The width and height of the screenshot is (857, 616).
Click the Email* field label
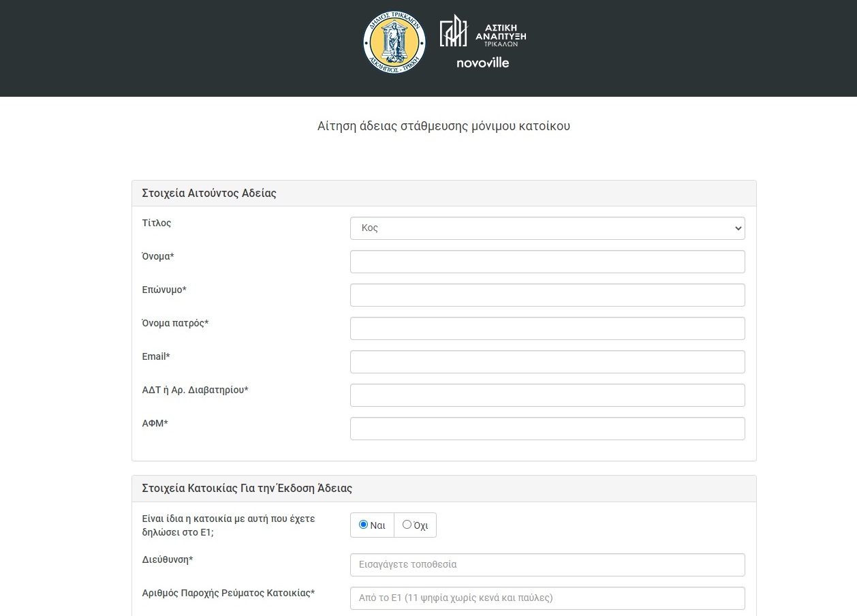pyautogui.click(x=156, y=356)
